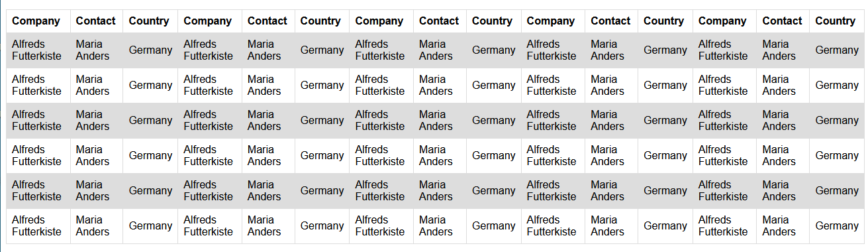Click the fourth Company column header
Screen dimensions: 868x252
pyautogui.click(x=551, y=21)
